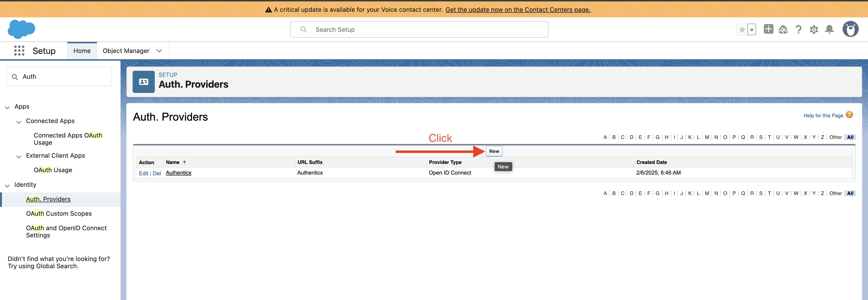868x300 pixels.
Task: Open OAuth and OpenID Connect Settings
Action: coord(66,231)
